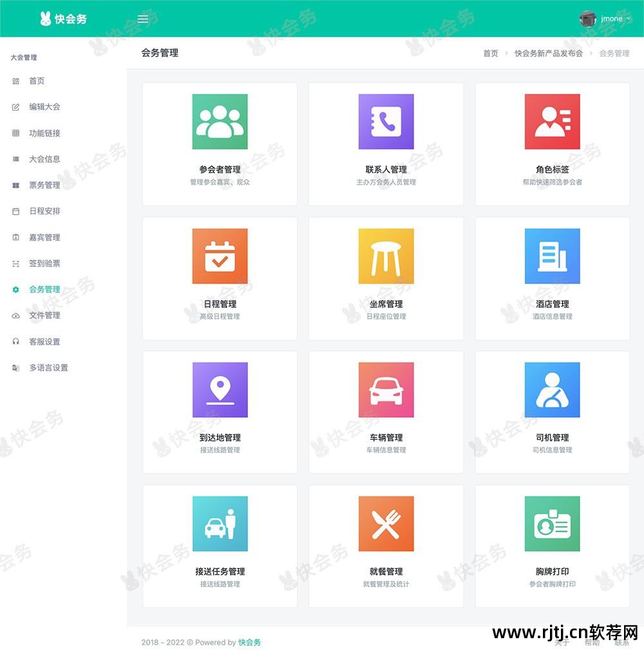The height and width of the screenshot is (662, 644).
Task: Select the car icon for 车辆管理
Action: coord(386,389)
